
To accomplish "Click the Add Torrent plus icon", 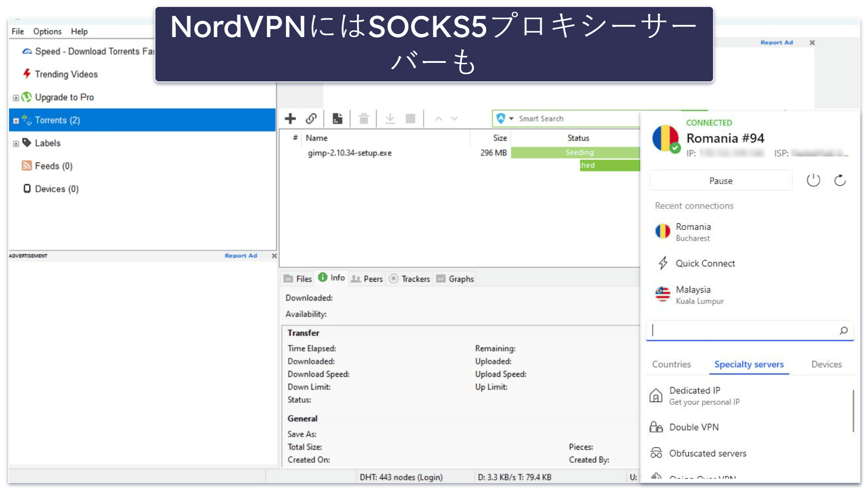I will tap(290, 118).
